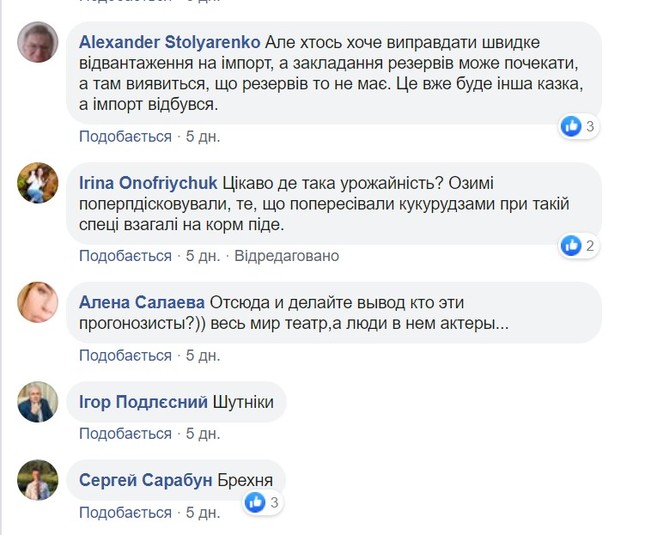
Task: Click the 5 дн. timestamp on Stolyarenko's comment
Action: (x=203, y=136)
